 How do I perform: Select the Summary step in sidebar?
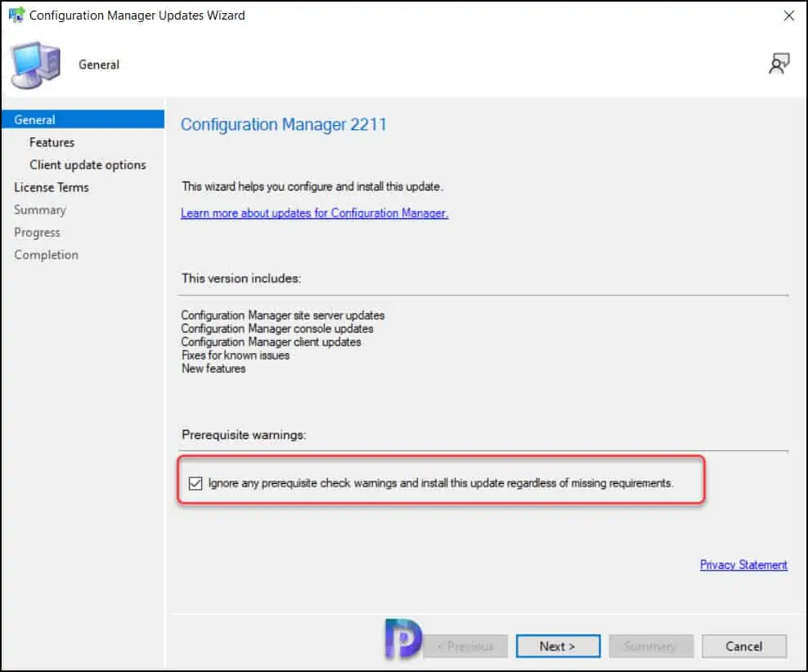(x=40, y=210)
